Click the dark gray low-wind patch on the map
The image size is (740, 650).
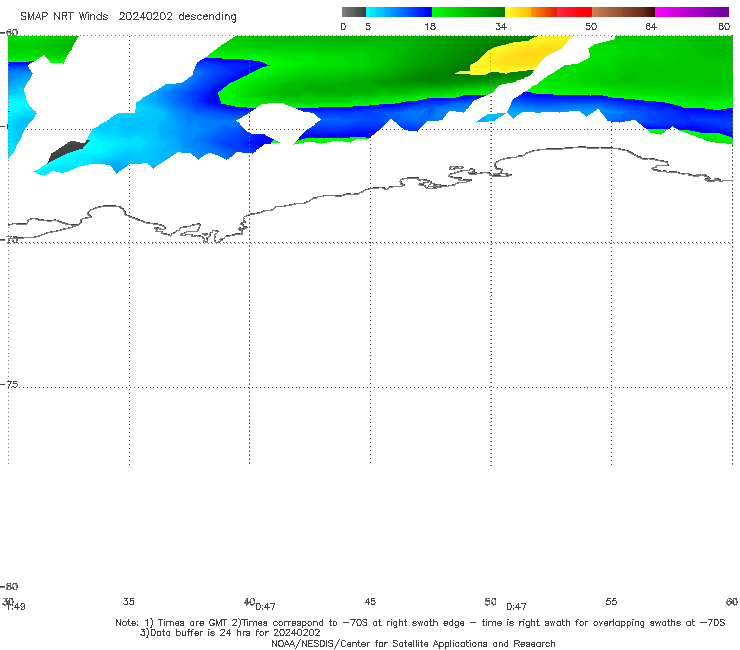[68, 151]
